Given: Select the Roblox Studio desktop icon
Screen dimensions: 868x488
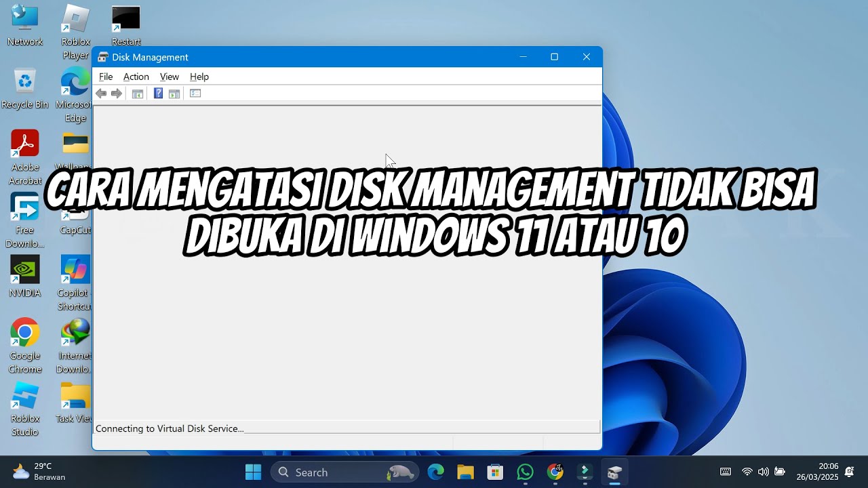Looking at the screenshot, I should pos(25,409).
